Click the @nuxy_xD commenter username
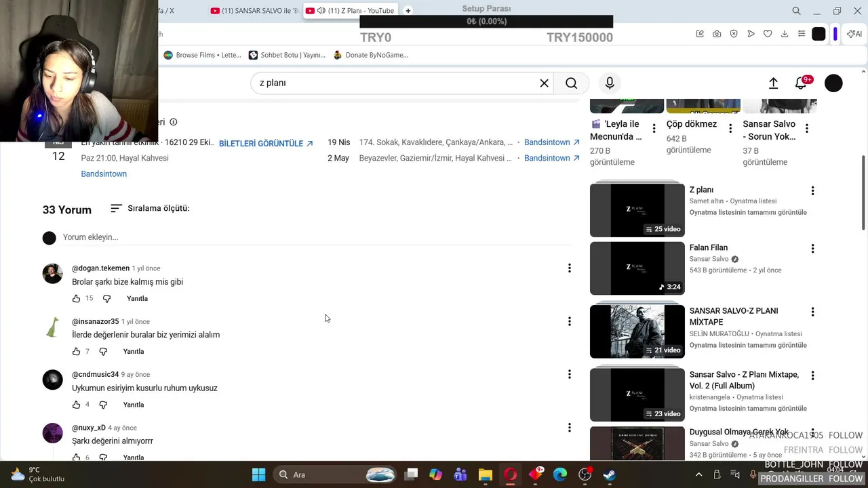This screenshot has height=488, width=868. (89, 428)
